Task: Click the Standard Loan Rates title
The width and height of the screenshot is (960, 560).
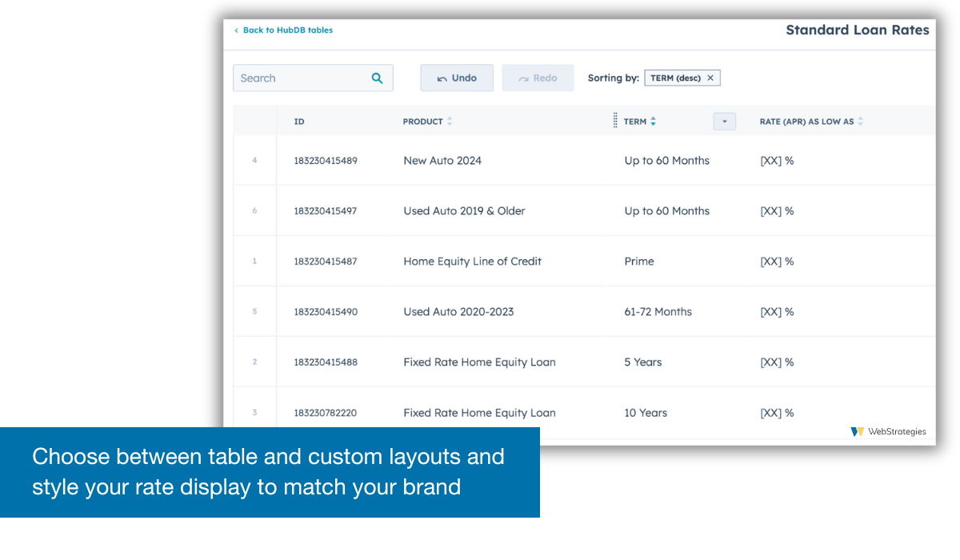Action: [858, 30]
